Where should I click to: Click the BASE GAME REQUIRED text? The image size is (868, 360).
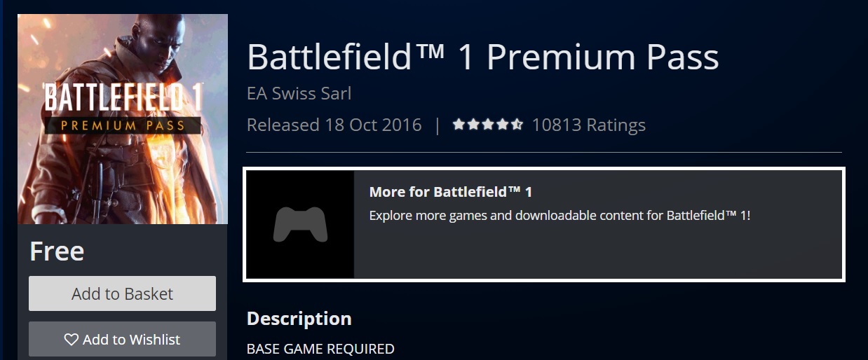click(x=320, y=349)
